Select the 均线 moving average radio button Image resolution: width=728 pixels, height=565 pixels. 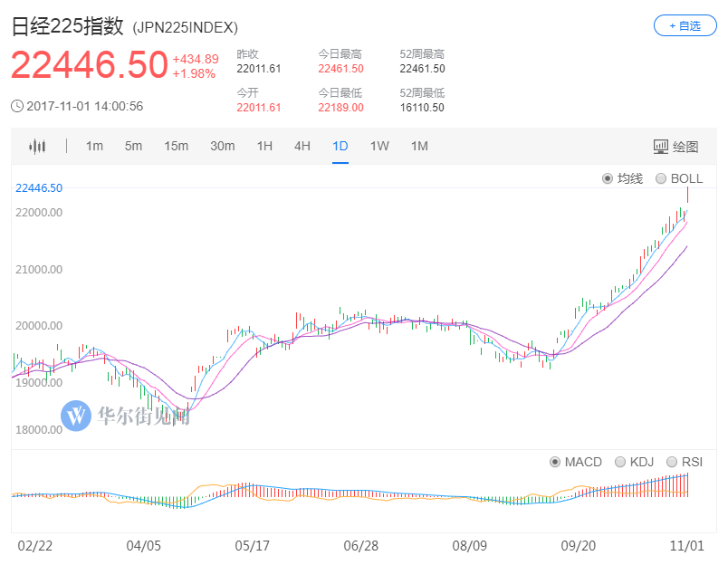(x=608, y=178)
